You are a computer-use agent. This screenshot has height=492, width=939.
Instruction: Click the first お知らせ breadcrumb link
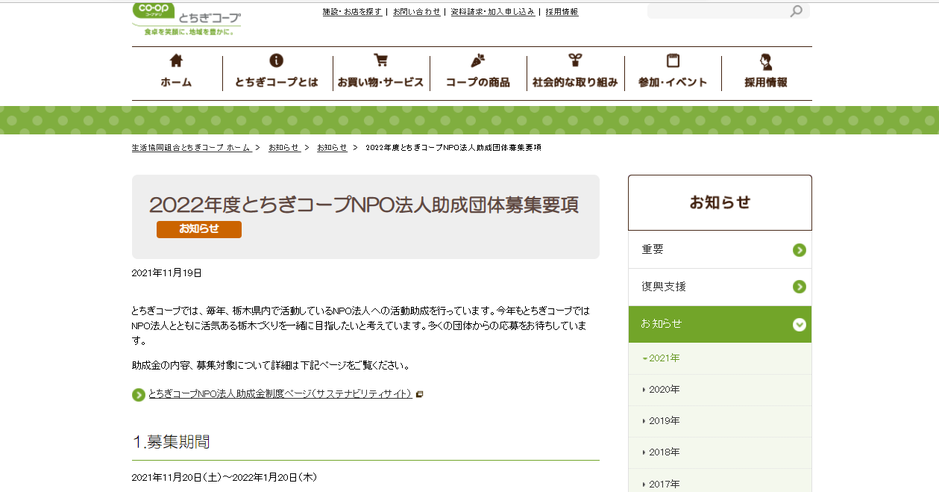pos(284,147)
